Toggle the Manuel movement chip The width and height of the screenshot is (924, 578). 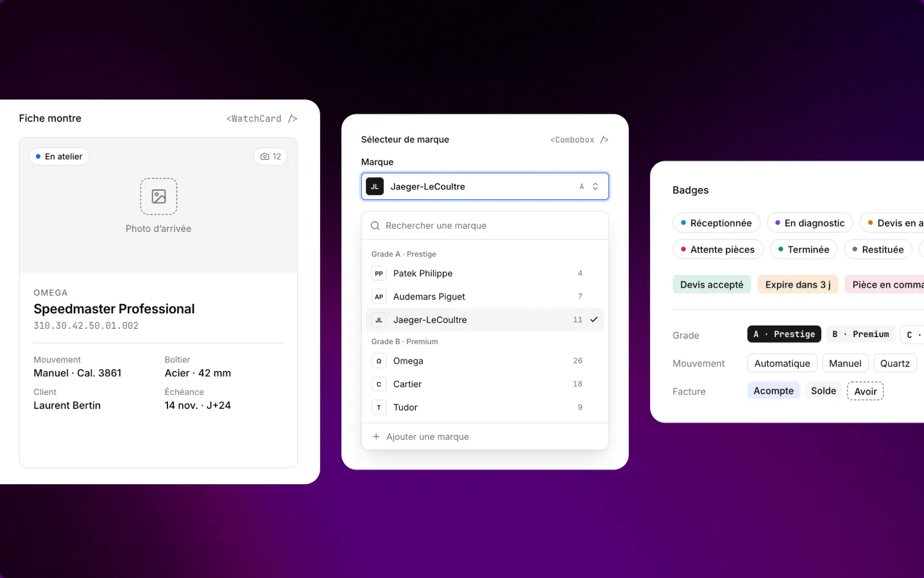(x=845, y=363)
